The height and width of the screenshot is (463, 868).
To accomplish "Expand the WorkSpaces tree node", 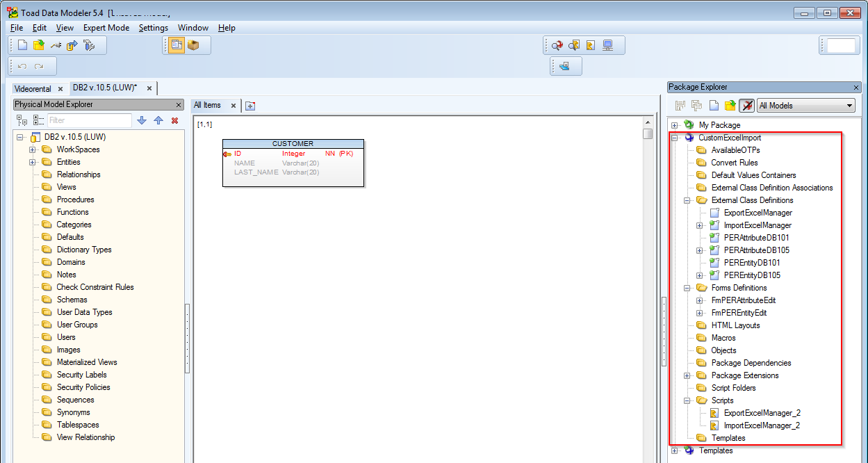I will click(33, 149).
